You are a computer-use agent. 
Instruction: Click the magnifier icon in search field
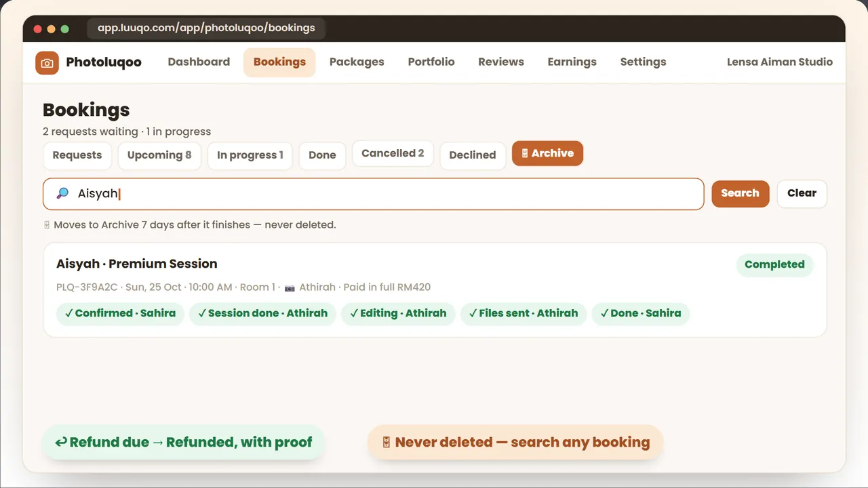coord(62,194)
